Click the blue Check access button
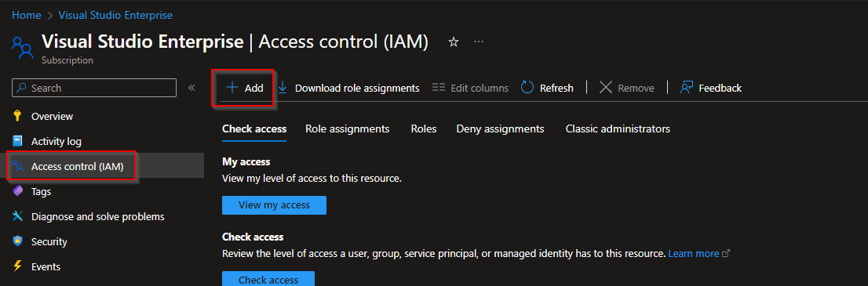Image resolution: width=868 pixels, height=286 pixels. [x=268, y=279]
